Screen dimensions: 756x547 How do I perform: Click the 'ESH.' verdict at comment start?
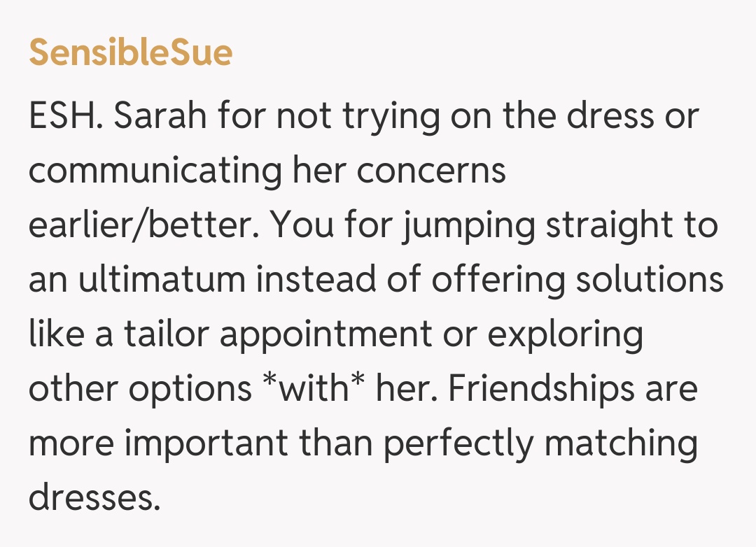66,115
